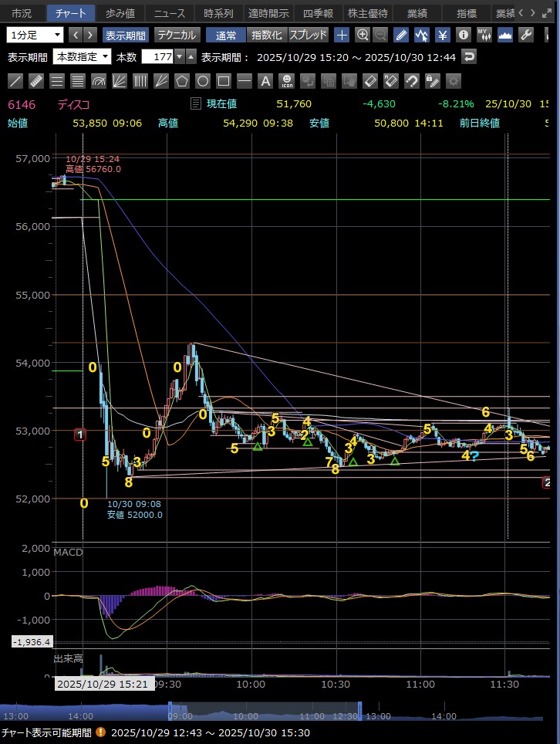Open the 1分足 timeframe dropdown
The width and height of the screenshot is (560, 744).
pos(35,35)
